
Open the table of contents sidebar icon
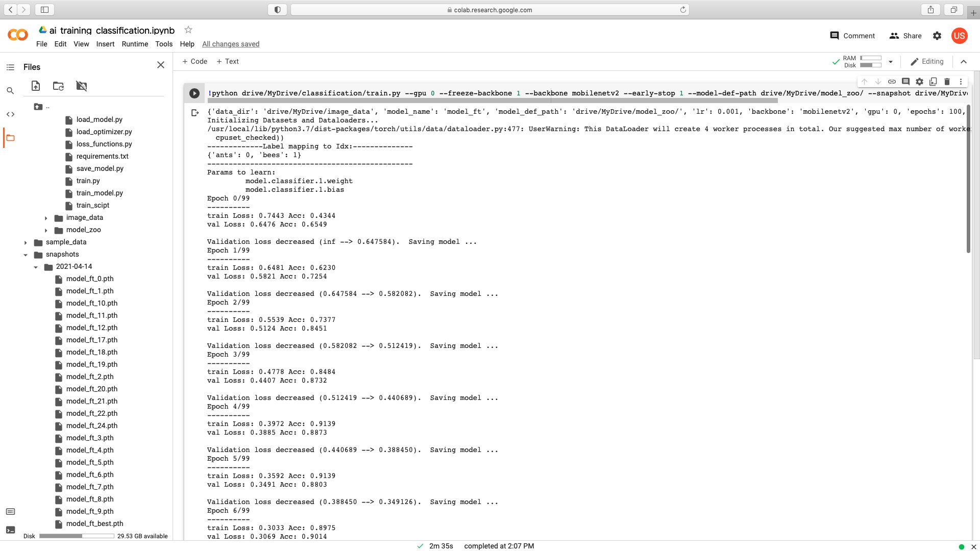(10, 67)
